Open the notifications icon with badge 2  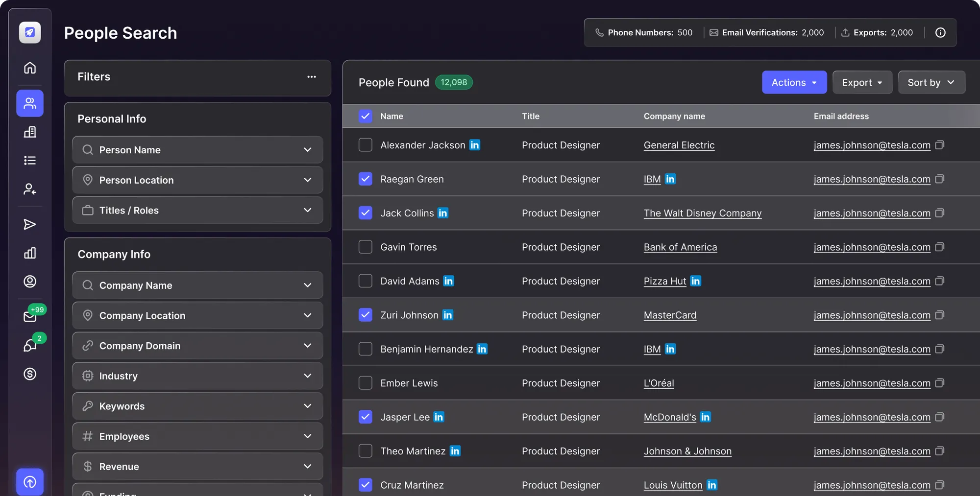[x=30, y=345]
